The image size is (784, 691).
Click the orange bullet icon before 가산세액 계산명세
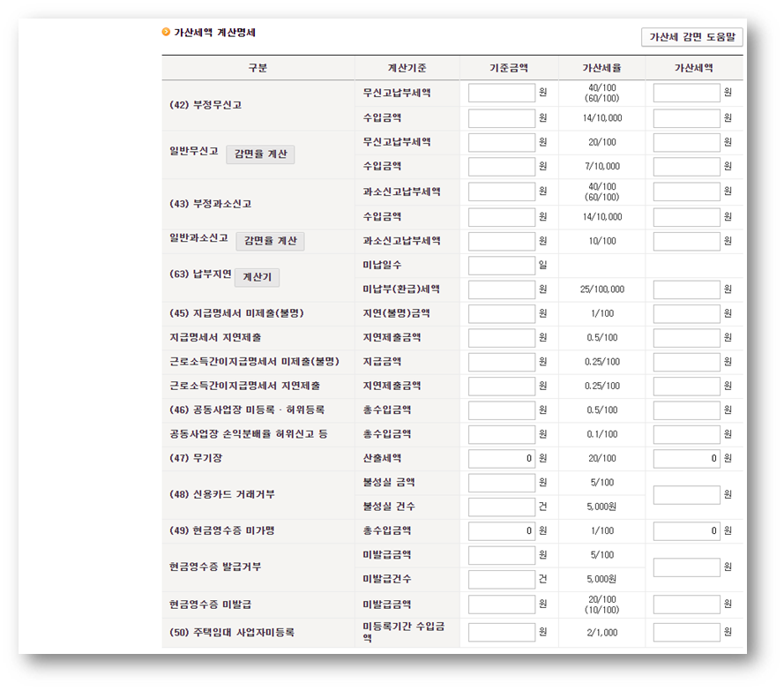[166, 32]
